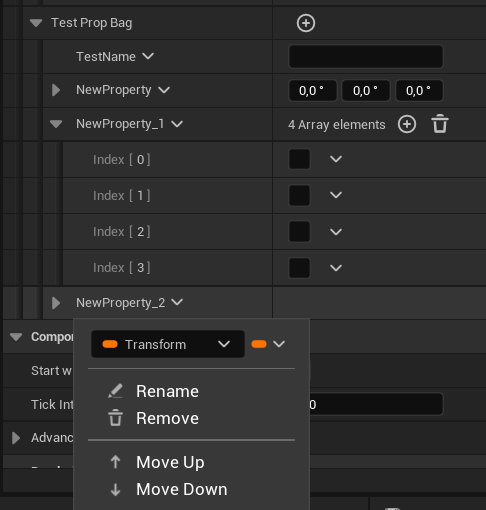Image resolution: width=486 pixels, height=510 pixels.
Task: Add an element to the NewProperty_1 array
Action: [407, 124]
